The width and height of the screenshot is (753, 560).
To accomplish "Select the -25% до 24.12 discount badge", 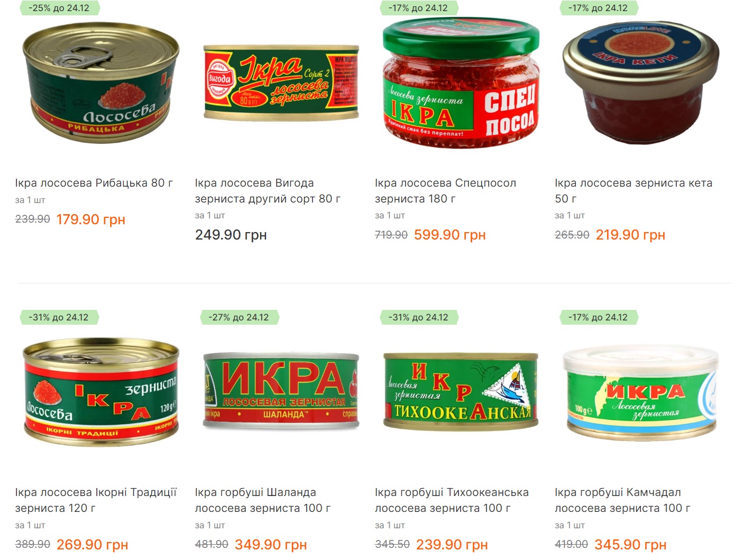I will tap(59, 8).
